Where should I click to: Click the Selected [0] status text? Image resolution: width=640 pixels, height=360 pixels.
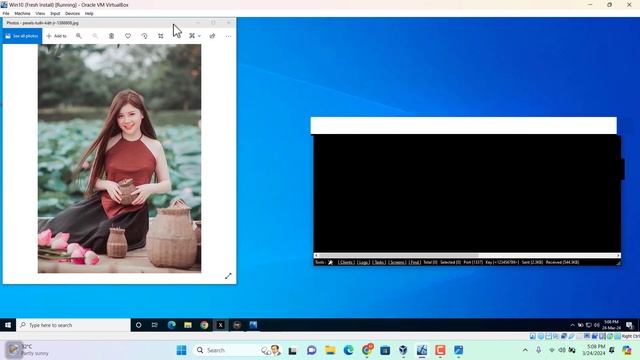pyautogui.click(x=450, y=262)
